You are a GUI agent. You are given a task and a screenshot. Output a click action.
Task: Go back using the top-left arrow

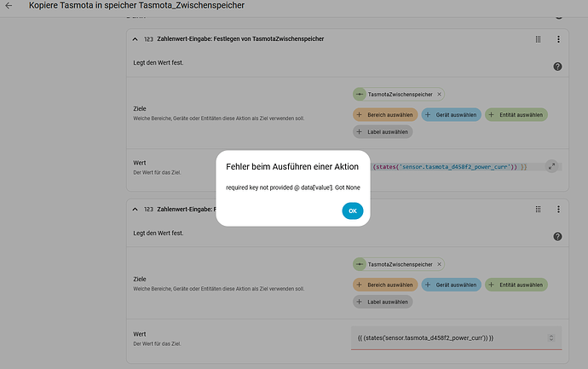(x=9, y=6)
